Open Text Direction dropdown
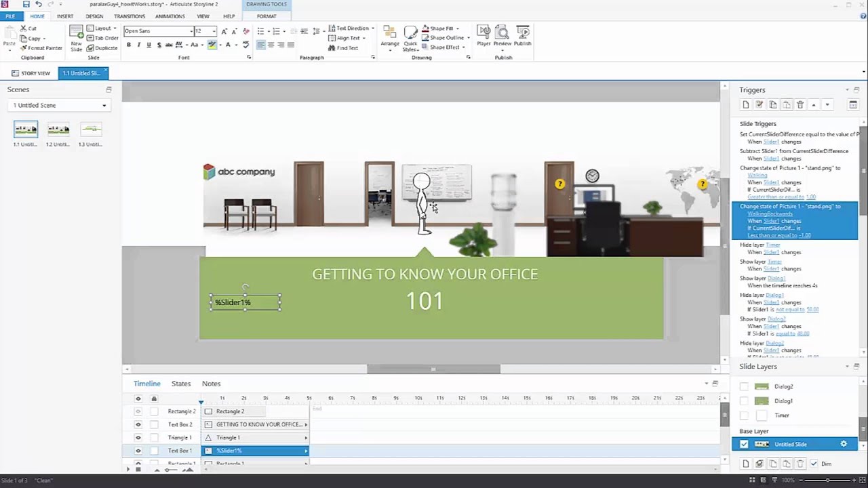 tap(351, 28)
